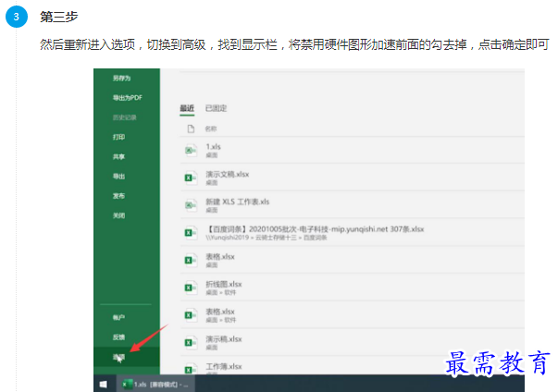558x392 pixels.
Task: Open the 反馈 page
Action: 118,337
